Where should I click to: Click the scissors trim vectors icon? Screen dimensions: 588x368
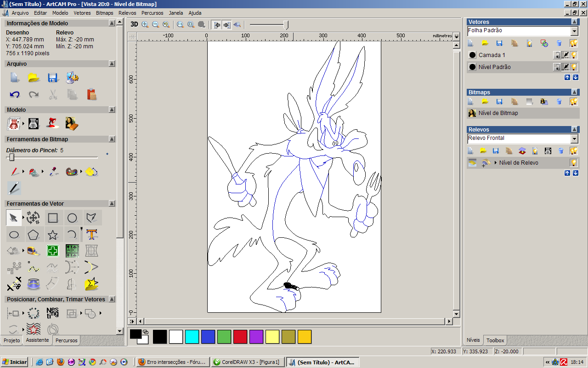coord(14,284)
